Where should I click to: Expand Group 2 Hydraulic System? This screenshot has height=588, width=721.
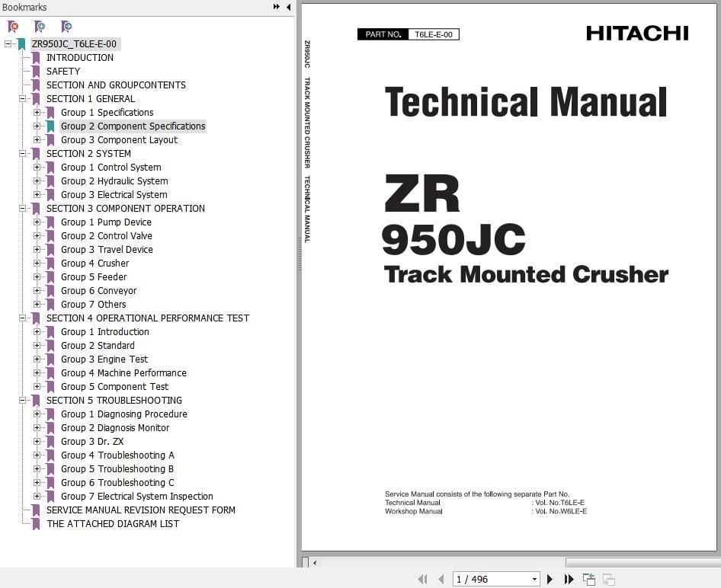coord(37,181)
